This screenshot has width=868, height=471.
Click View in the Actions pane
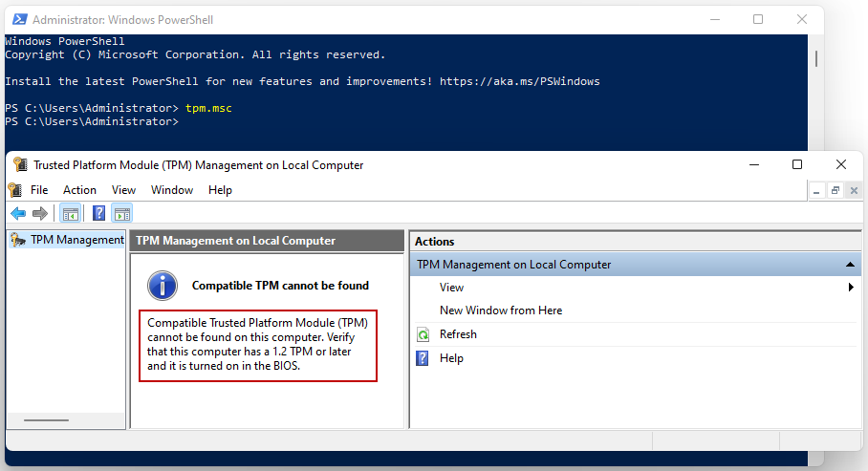pos(451,288)
